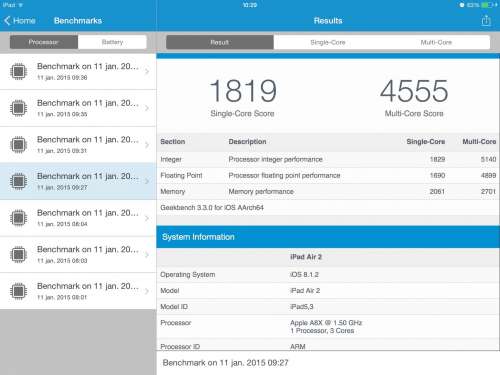Select benchmark title dated 08:04
This screenshot has height=375, width=500.
coord(88,213)
